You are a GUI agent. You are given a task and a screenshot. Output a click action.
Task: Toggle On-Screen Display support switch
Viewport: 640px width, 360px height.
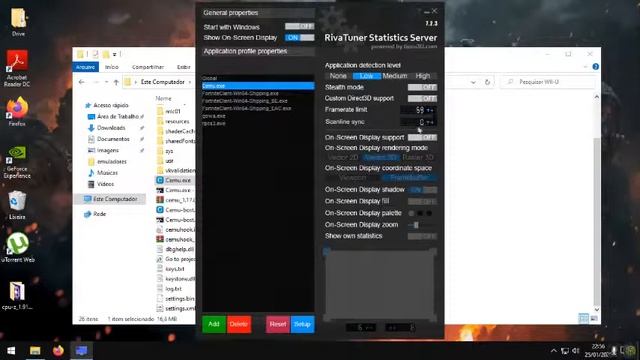[422, 138]
